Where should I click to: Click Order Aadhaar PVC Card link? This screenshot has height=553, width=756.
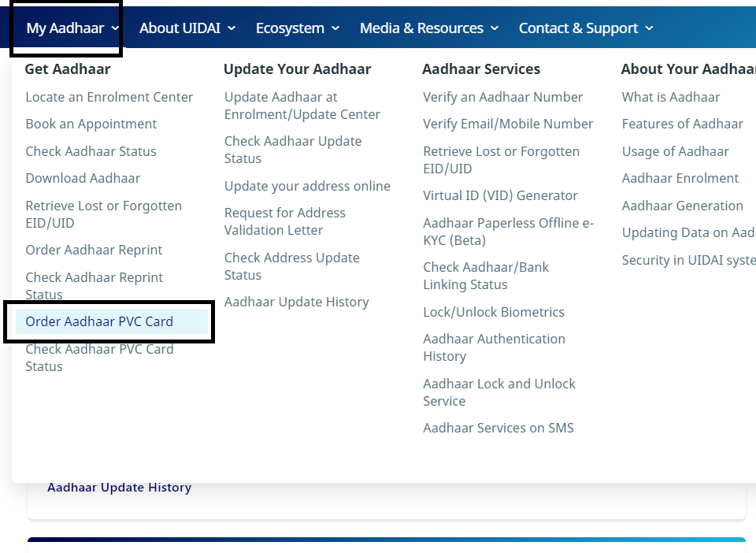99,321
